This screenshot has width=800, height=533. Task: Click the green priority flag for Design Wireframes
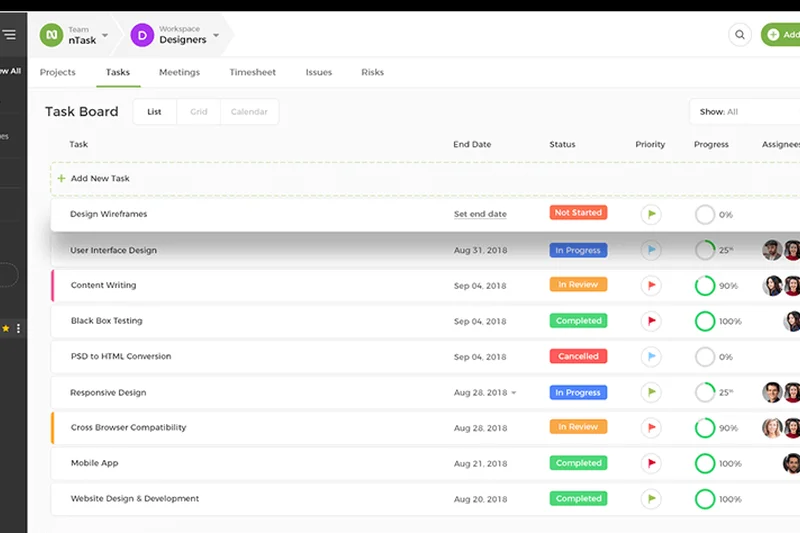pos(651,214)
